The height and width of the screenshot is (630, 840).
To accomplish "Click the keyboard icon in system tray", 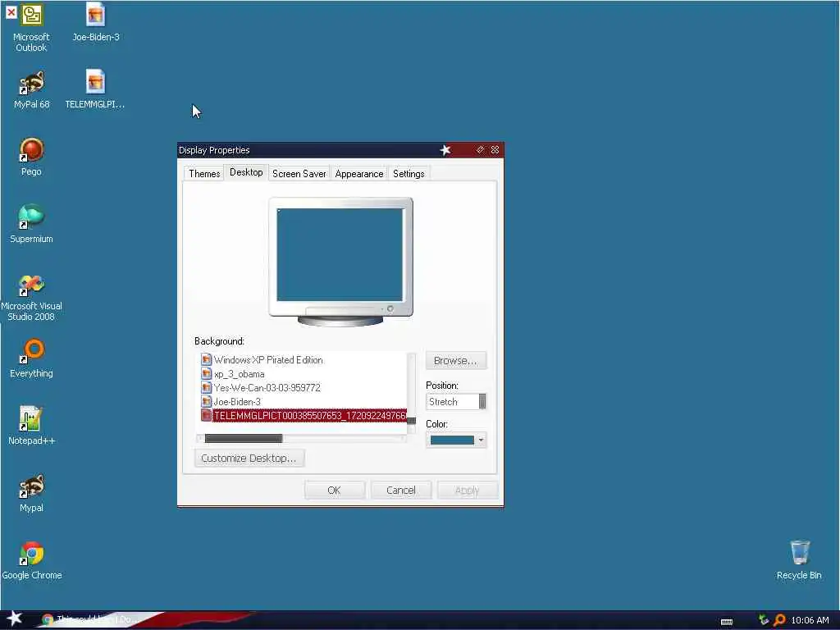I will coord(727,622).
